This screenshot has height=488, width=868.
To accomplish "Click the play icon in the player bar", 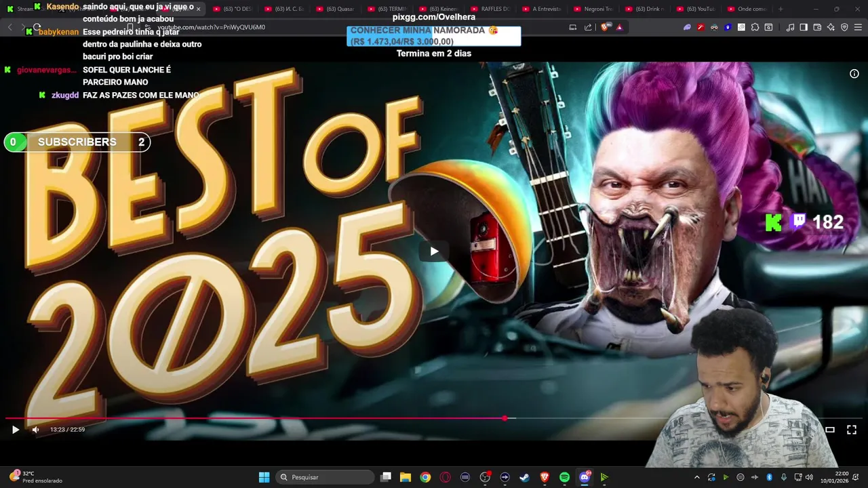I will tap(16, 429).
